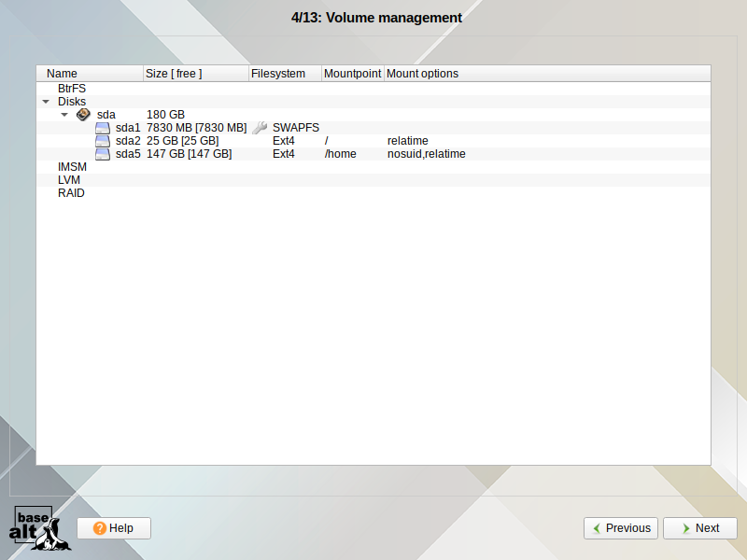Click the sda1 partition icon

point(103,128)
